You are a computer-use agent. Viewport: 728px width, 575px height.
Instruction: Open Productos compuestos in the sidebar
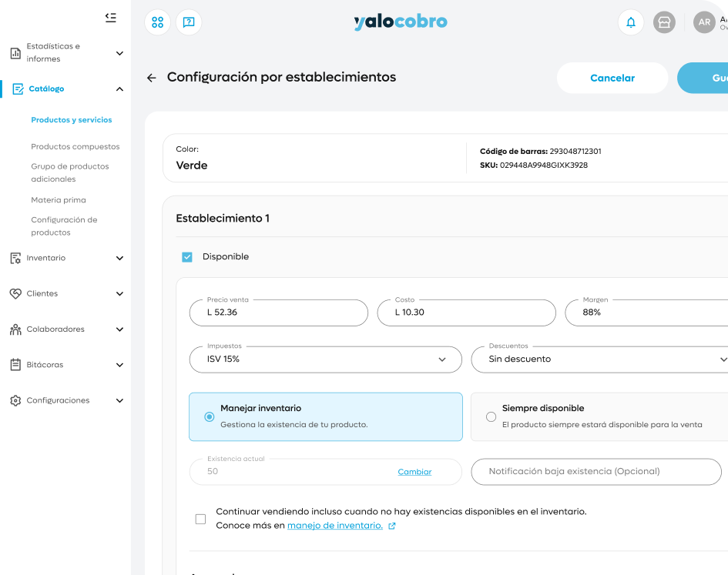tap(75, 147)
